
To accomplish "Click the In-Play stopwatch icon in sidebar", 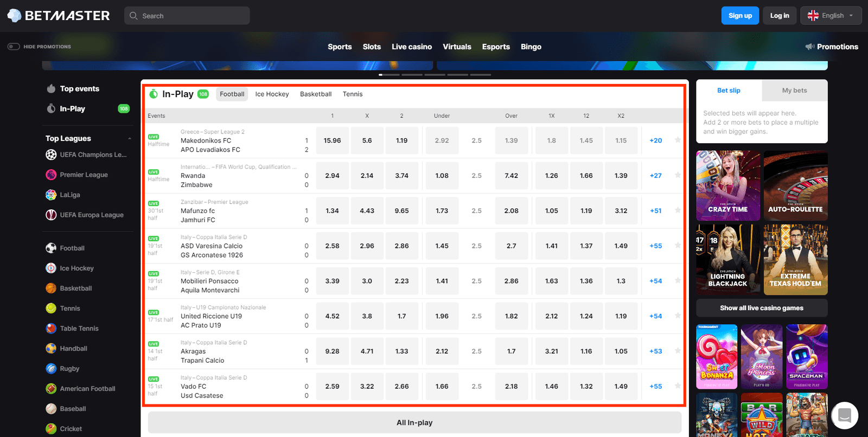I will (51, 108).
